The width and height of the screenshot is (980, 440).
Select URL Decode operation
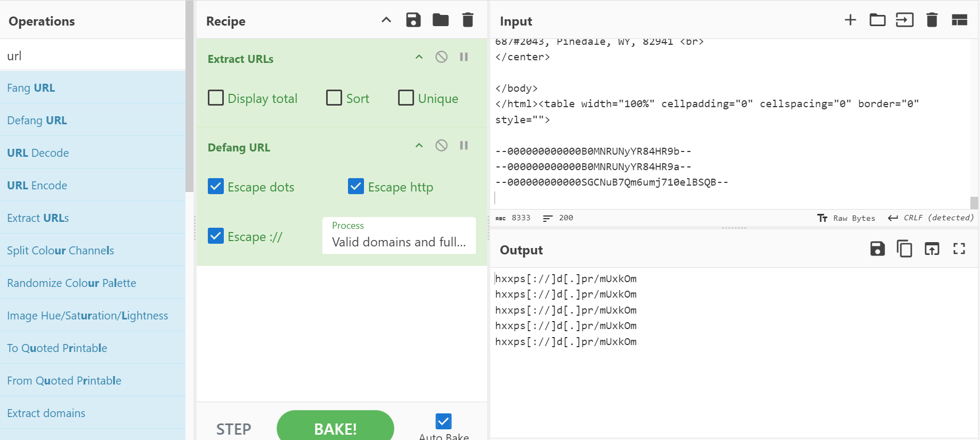click(93, 153)
